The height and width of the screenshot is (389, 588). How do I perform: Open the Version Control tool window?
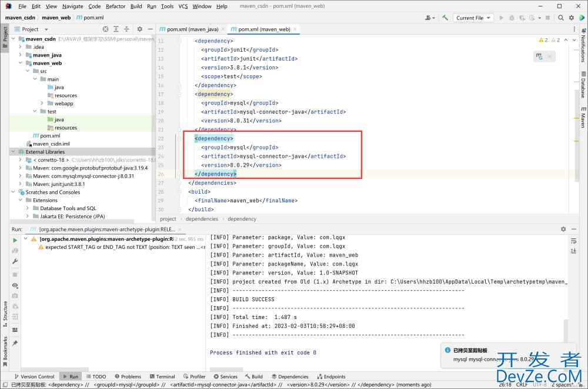click(x=34, y=376)
